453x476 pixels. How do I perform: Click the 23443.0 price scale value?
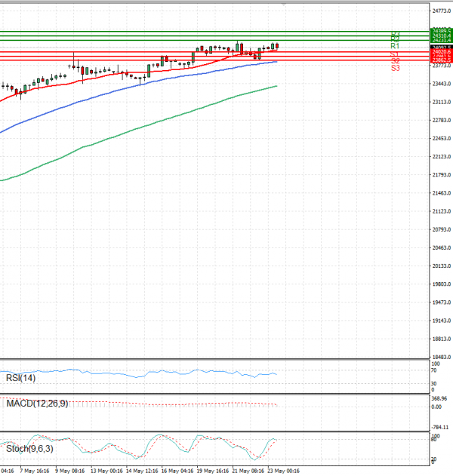coord(442,84)
